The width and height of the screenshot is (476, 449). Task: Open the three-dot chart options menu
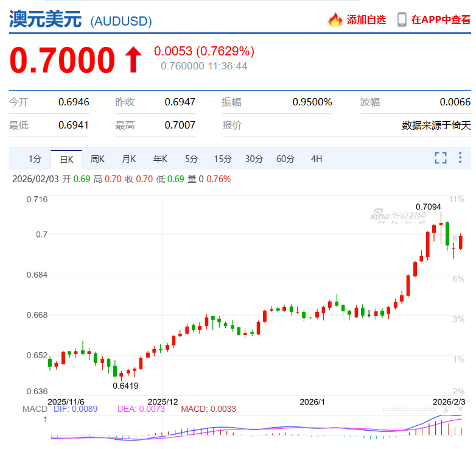pyautogui.click(x=460, y=158)
